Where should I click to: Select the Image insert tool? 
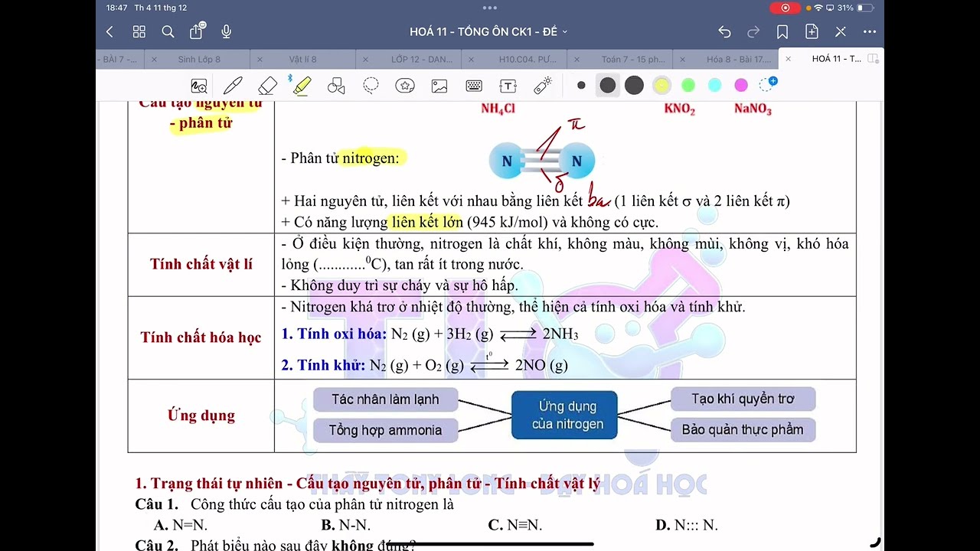click(439, 86)
